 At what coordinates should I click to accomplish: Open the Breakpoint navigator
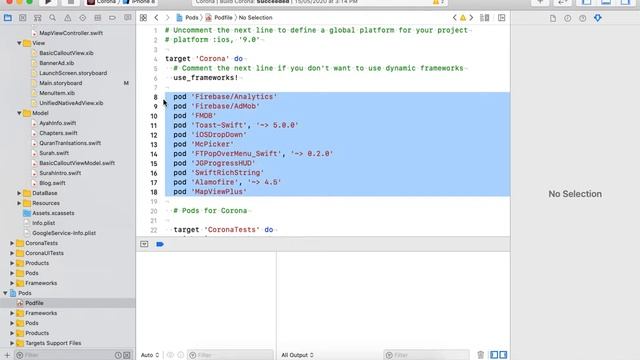click(113, 18)
